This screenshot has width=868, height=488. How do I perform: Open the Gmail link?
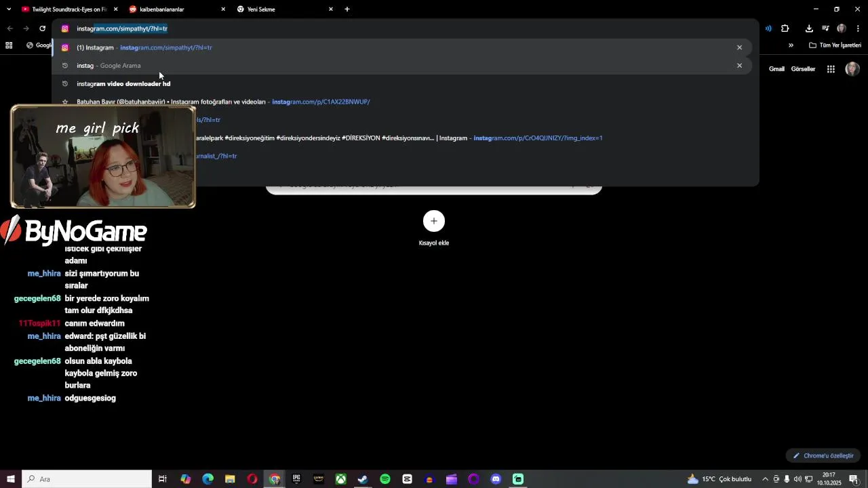pyautogui.click(x=776, y=69)
